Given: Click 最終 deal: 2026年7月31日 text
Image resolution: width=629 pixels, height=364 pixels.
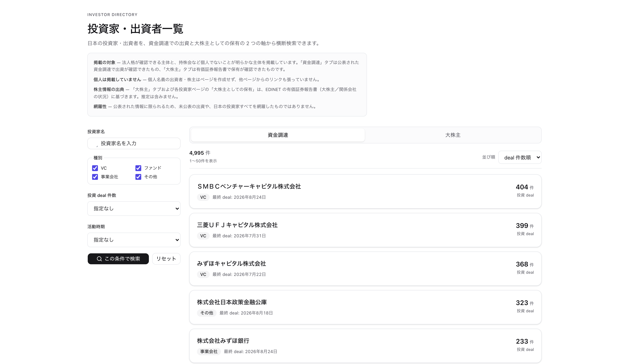Looking at the screenshot, I should 239,236.
